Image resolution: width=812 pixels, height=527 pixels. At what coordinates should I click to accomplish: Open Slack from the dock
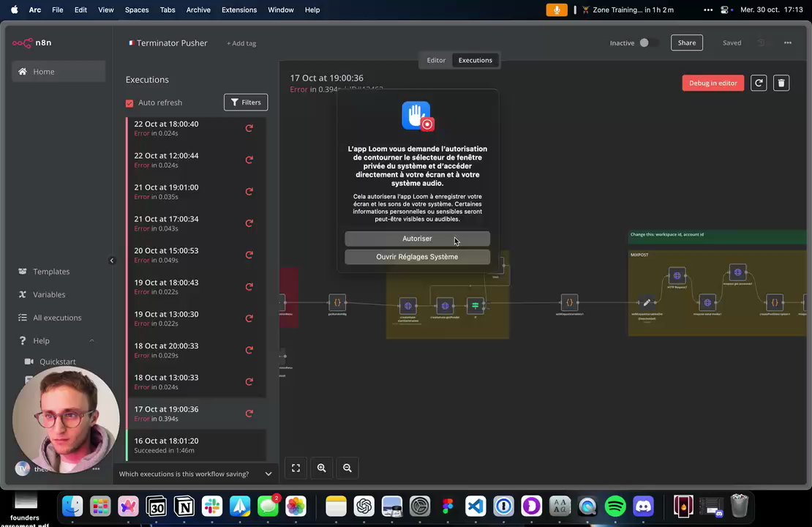pos(212,507)
